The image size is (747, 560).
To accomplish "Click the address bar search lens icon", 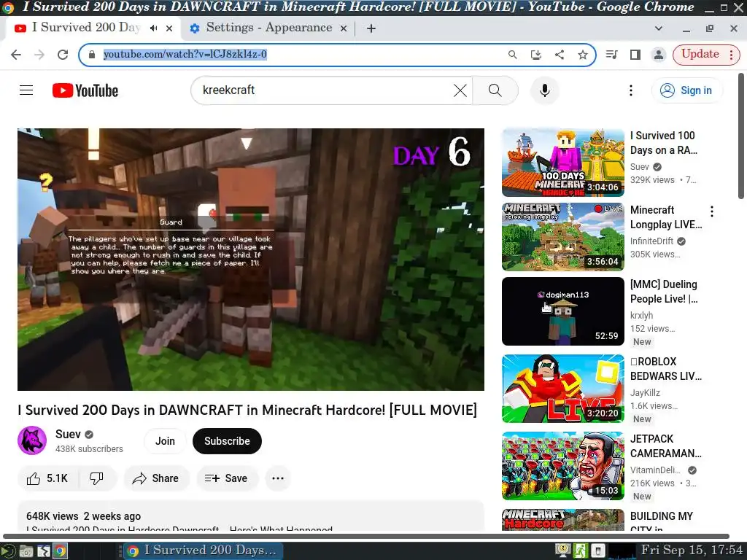I will (x=513, y=54).
